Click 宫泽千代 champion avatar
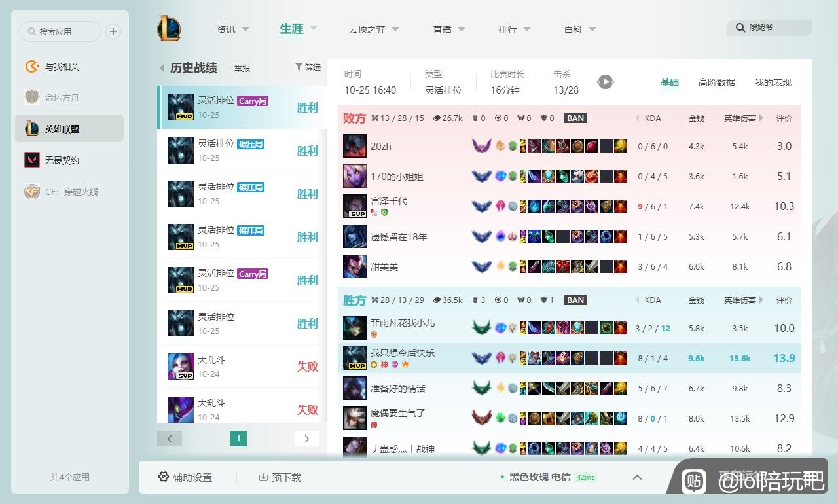 pos(355,206)
